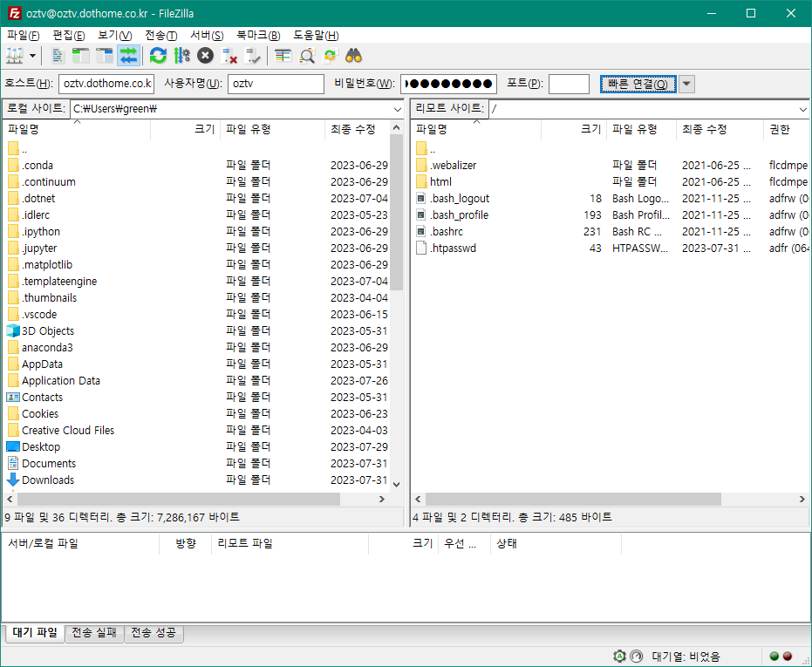Open the 도움말(H) menu
Image resolution: width=812 pixels, height=667 pixels.
[x=316, y=35]
